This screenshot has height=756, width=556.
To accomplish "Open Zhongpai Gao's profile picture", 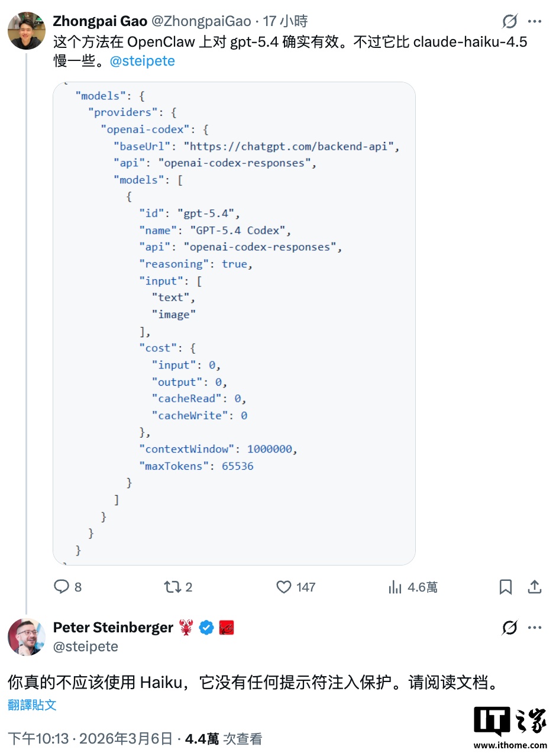I will (27, 31).
